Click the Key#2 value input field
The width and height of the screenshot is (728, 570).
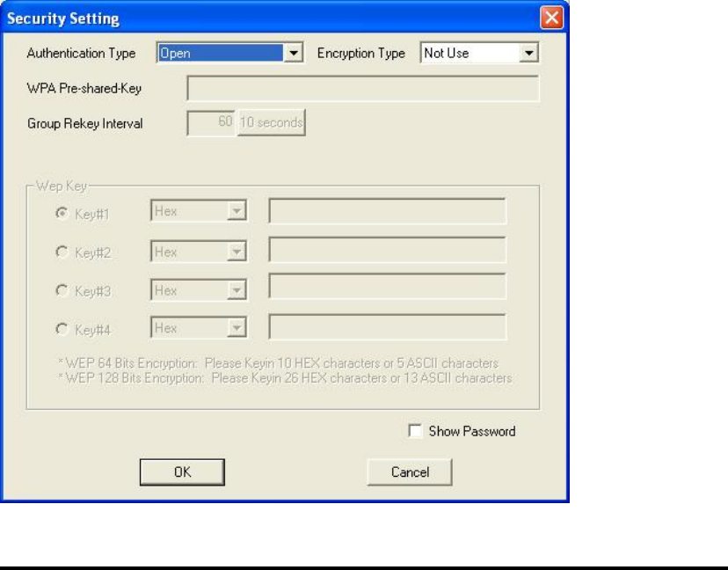click(x=387, y=250)
